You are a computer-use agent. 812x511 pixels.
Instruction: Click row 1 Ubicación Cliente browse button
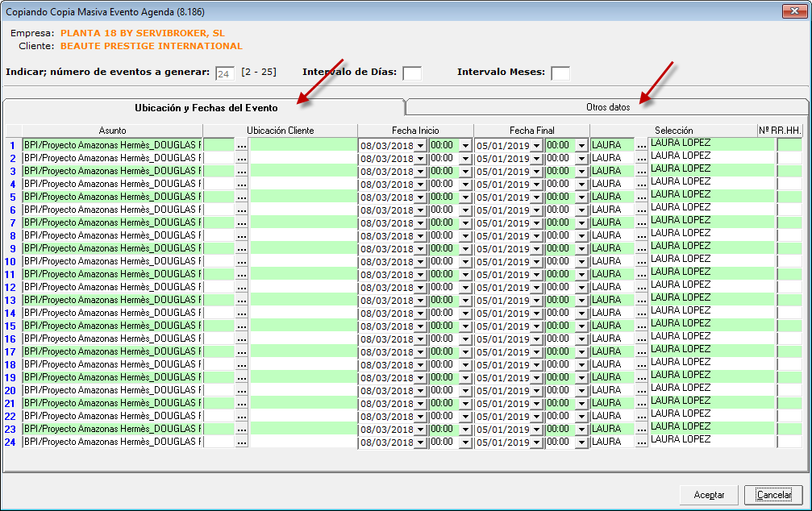point(242,146)
